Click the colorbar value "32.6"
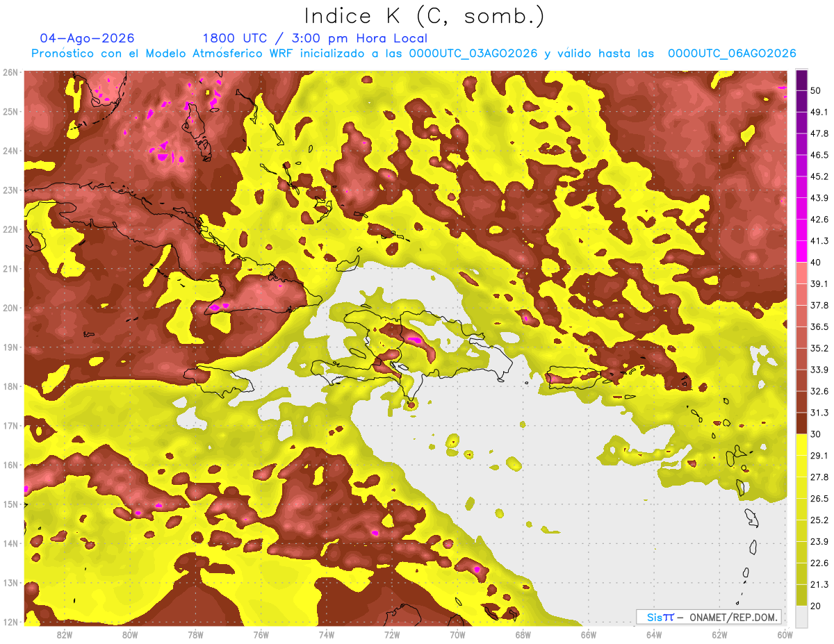834x644 pixels. point(819,391)
